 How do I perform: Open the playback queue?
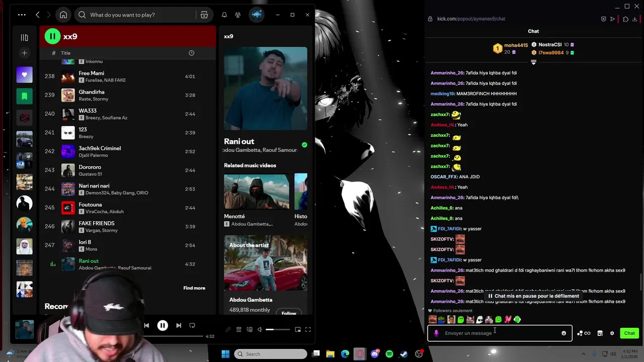click(x=239, y=330)
